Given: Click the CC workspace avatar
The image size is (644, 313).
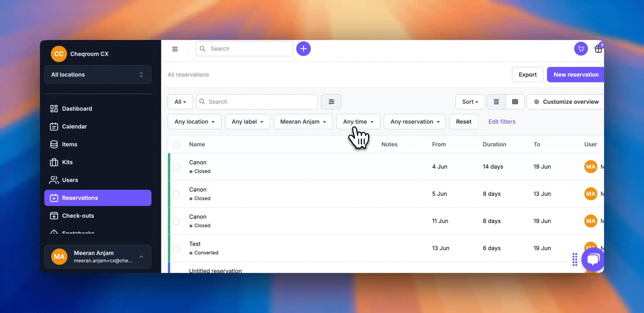Looking at the screenshot, I should pos(59,54).
